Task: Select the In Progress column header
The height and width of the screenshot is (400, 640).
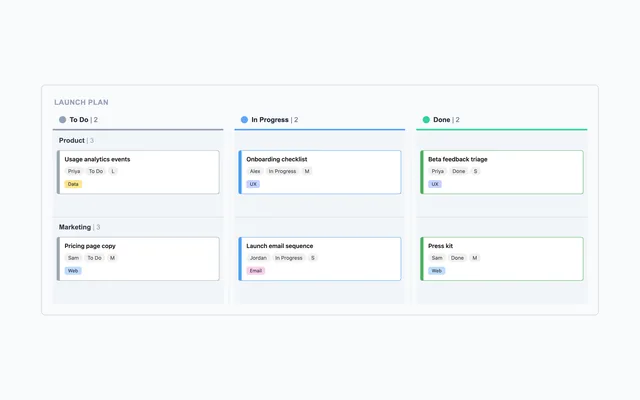Action: [x=320, y=120]
